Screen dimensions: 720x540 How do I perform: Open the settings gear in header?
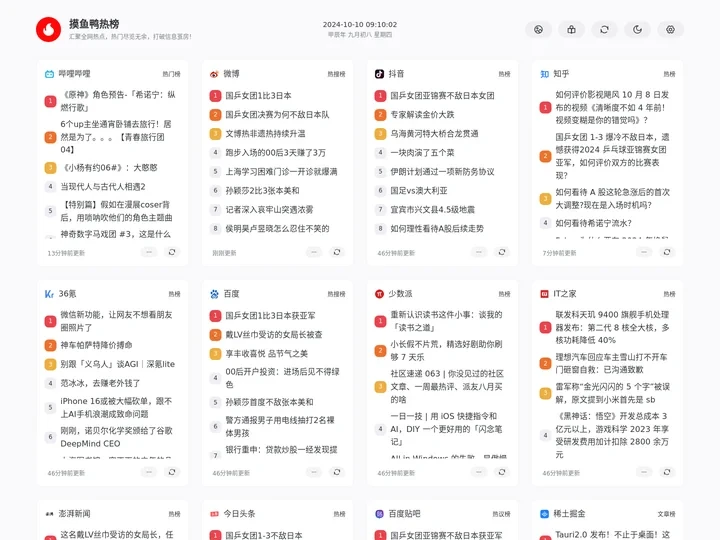670,29
